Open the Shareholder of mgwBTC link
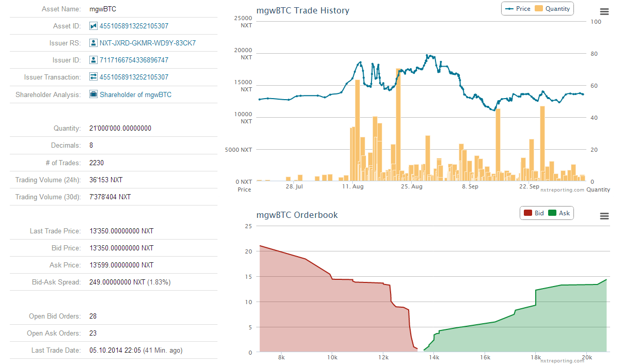This screenshot has height=364, width=622. (x=135, y=94)
